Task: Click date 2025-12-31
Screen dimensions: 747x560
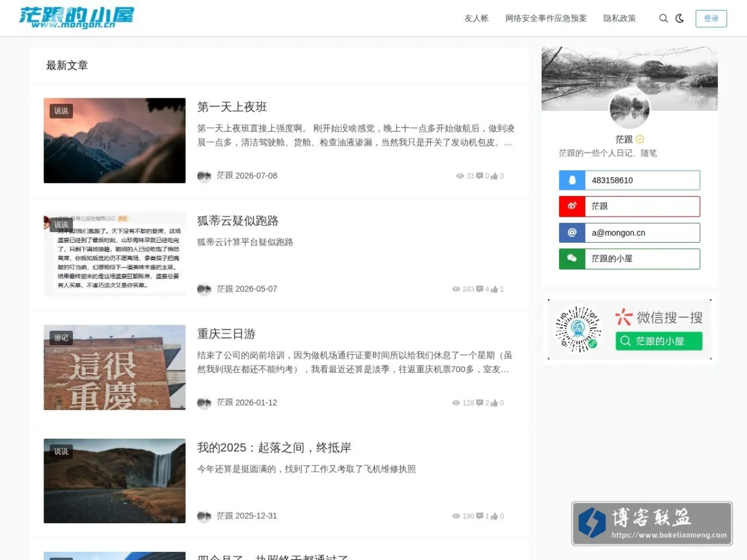Action: click(x=256, y=516)
